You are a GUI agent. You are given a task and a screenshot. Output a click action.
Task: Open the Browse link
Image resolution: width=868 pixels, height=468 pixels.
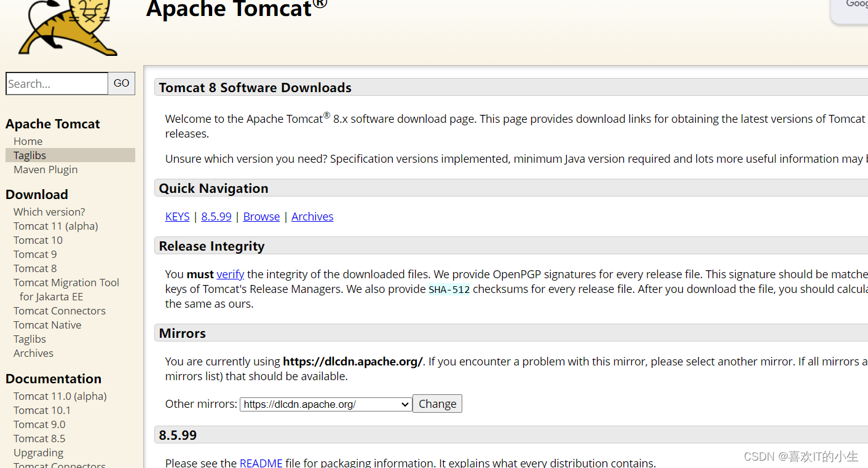click(x=261, y=216)
